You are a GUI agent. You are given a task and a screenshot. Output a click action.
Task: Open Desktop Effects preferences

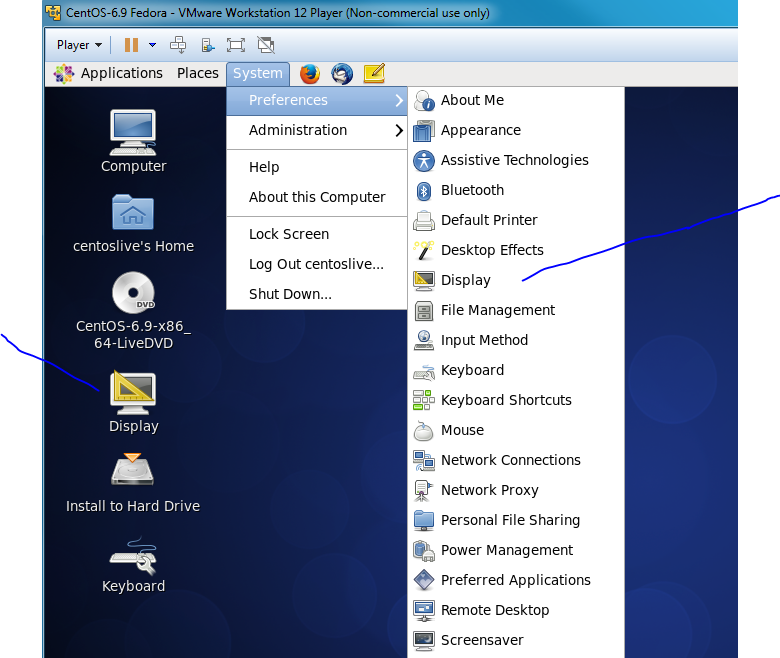pyautogui.click(x=516, y=250)
